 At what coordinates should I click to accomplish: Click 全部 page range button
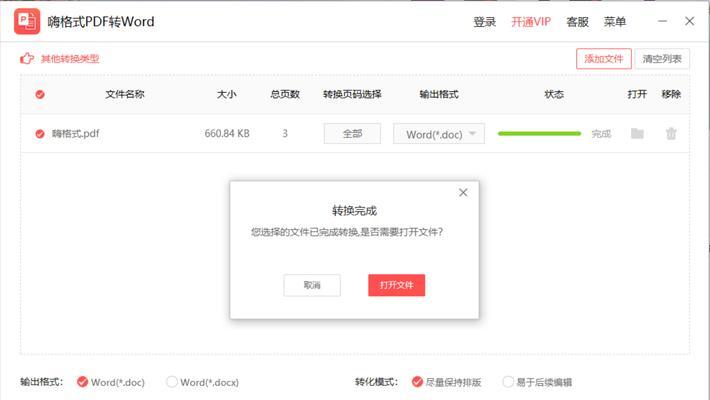pos(352,134)
